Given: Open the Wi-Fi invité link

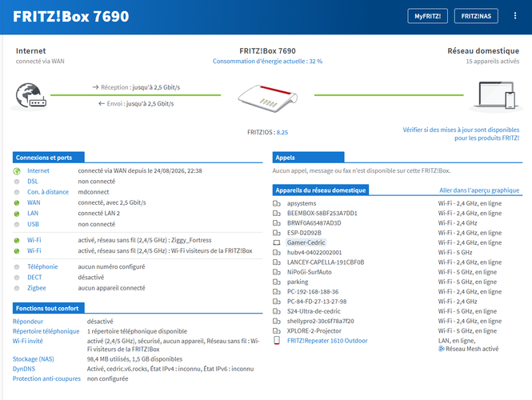Looking at the screenshot, I should pyautogui.click(x=28, y=341).
